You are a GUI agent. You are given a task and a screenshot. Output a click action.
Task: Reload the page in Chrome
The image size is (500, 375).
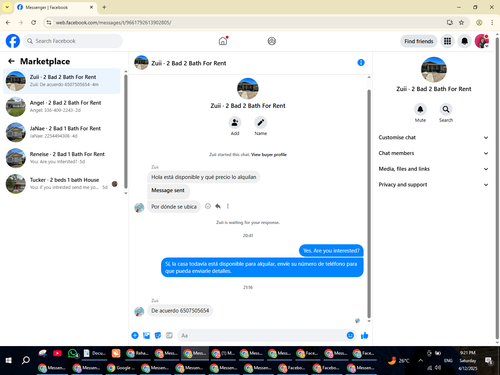coord(33,22)
